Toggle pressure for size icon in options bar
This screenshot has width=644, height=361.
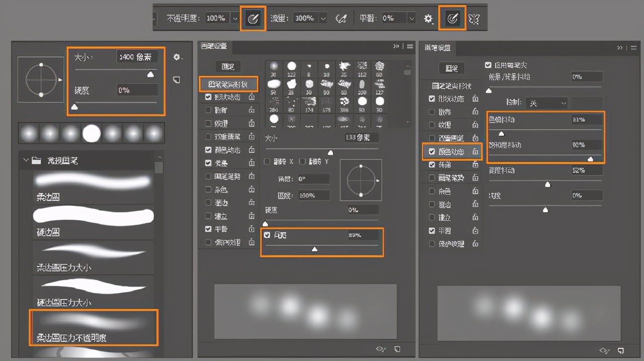click(452, 19)
